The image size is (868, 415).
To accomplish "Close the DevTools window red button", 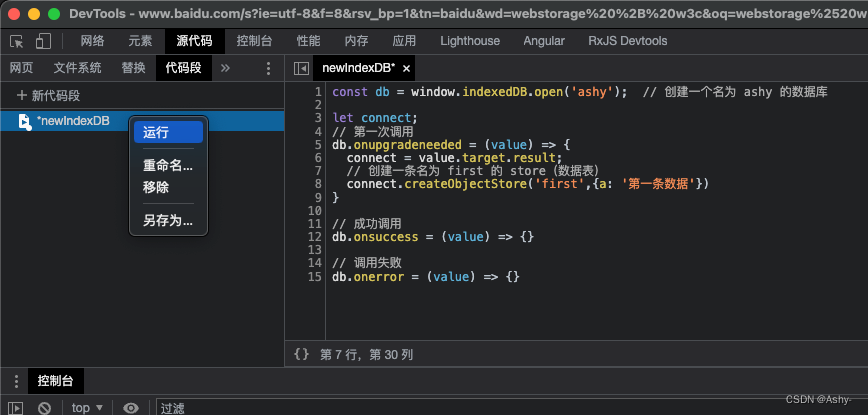I will pos(13,14).
